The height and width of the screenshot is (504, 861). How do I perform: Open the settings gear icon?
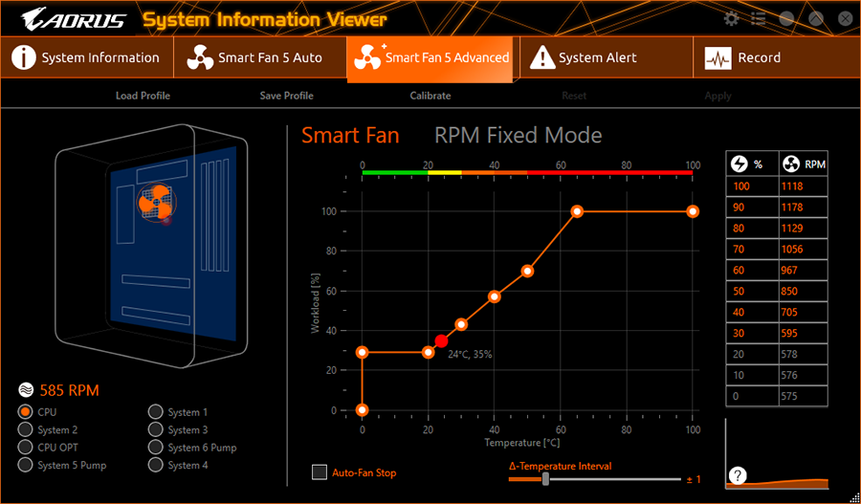(731, 19)
